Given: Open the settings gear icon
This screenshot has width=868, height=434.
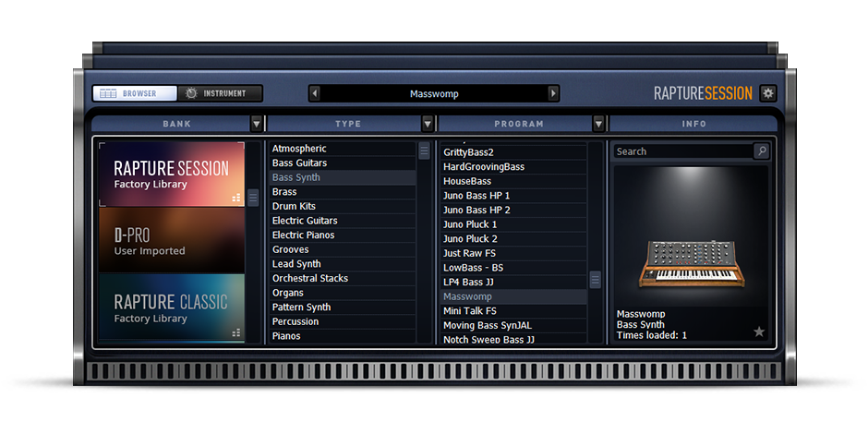Looking at the screenshot, I should (x=767, y=93).
